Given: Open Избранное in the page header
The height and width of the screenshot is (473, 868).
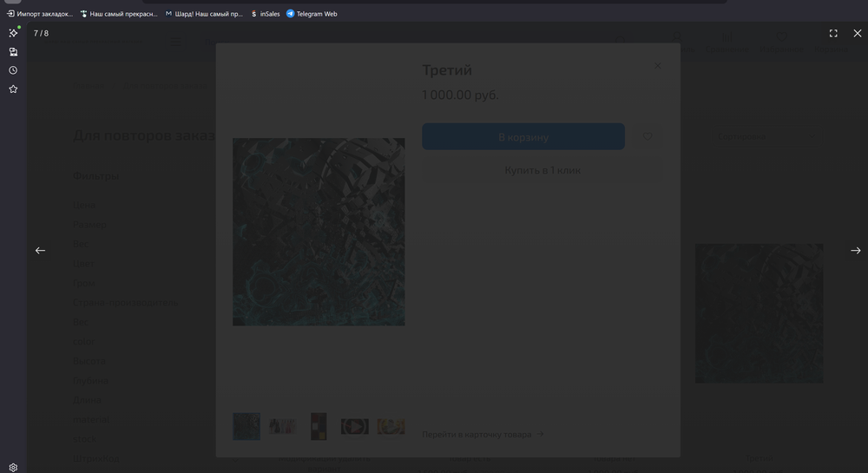Looking at the screenshot, I should tap(781, 43).
